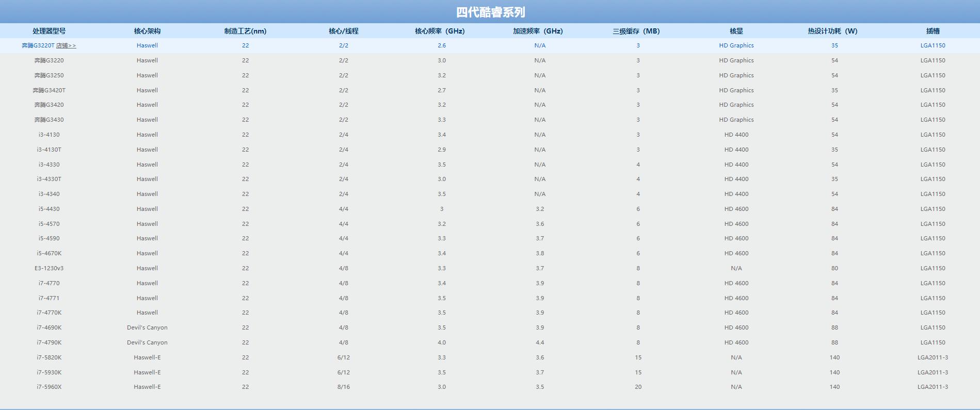The image size is (980, 410).
Task: Click HD 4600 in the i5-4430 row
Action: [736, 209]
